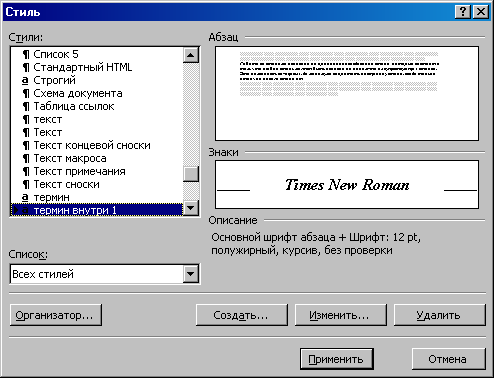Click the help question mark button
The height and width of the screenshot is (378, 494).
click(x=462, y=12)
